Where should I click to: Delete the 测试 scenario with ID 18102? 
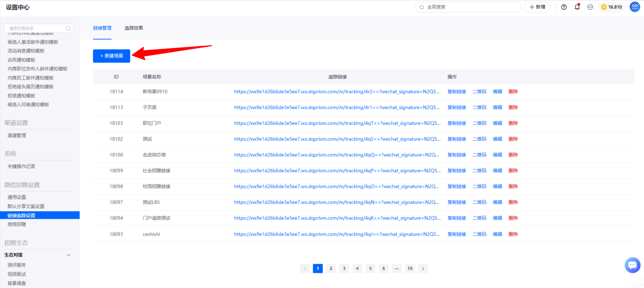pyautogui.click(x=513, y=139)
